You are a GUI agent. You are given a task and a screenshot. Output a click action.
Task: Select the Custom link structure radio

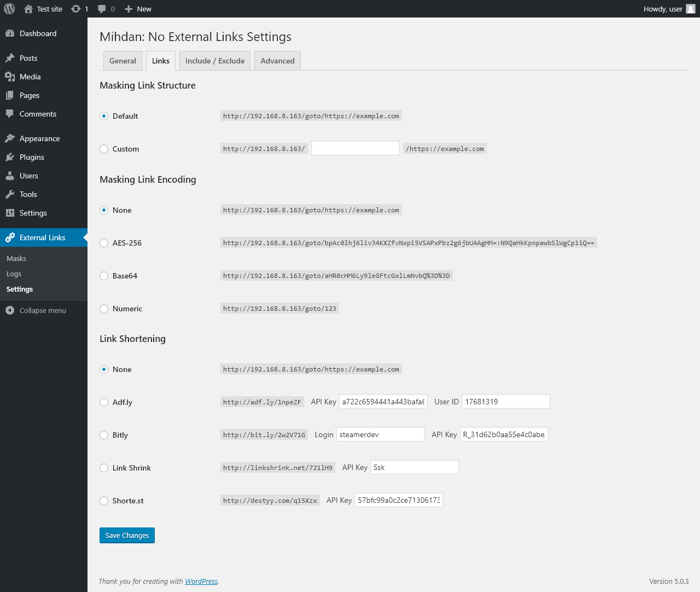[x=104, y=149]
